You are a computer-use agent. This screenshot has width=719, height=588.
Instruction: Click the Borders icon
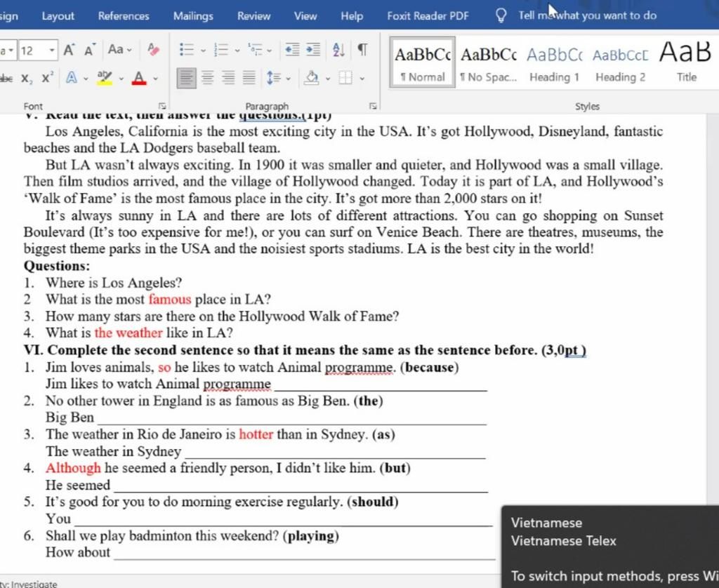[345, 78]
